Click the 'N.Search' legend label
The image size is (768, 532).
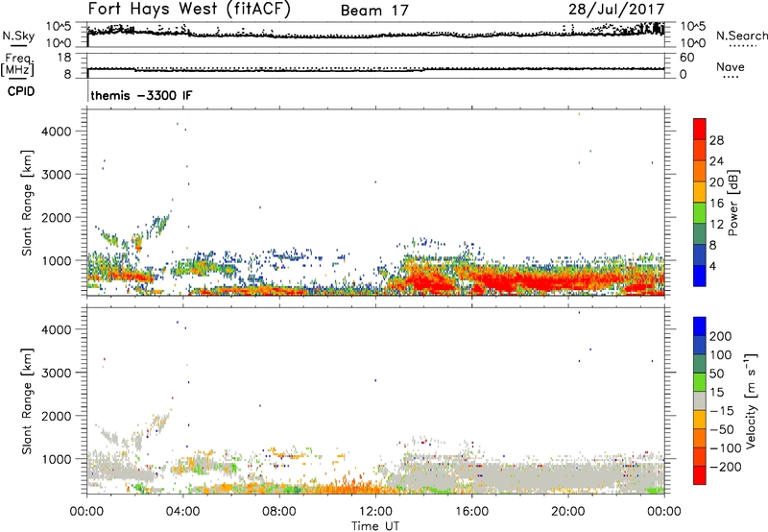point(742,36)
